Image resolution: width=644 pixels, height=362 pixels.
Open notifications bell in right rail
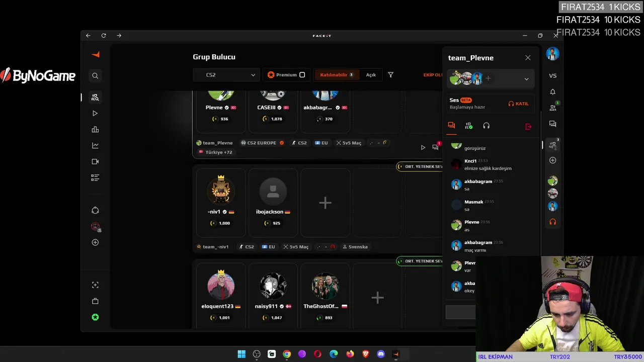coord(552,92)
